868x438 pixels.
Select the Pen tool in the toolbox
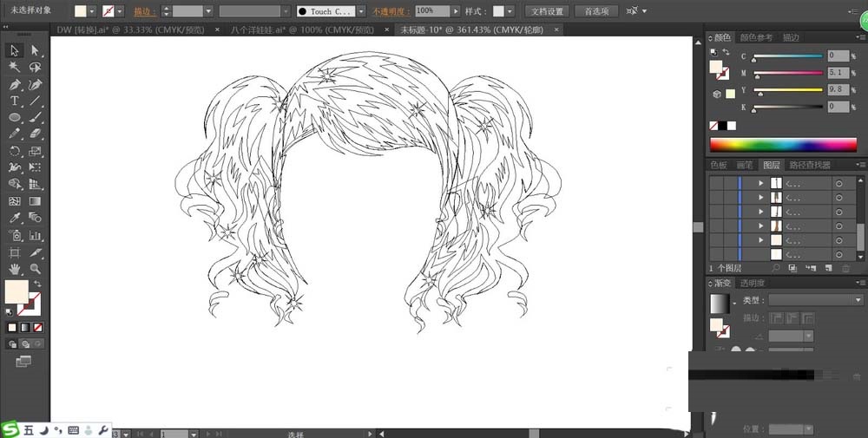pos(15,84)
